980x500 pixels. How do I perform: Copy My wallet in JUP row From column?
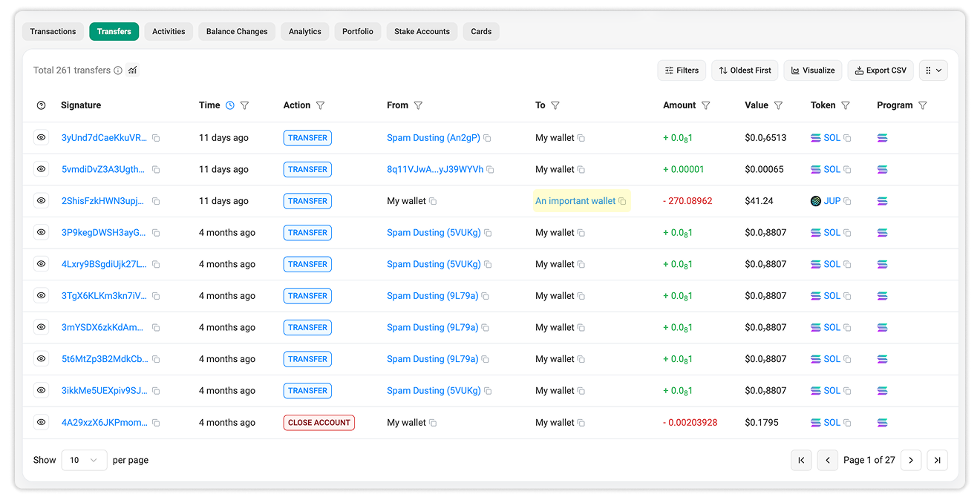click(433, 201)
